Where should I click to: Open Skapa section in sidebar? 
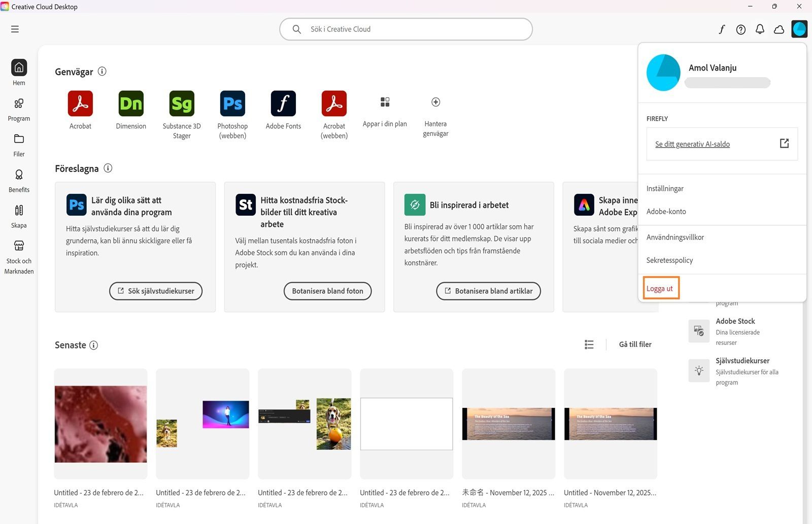pos(19,216)
